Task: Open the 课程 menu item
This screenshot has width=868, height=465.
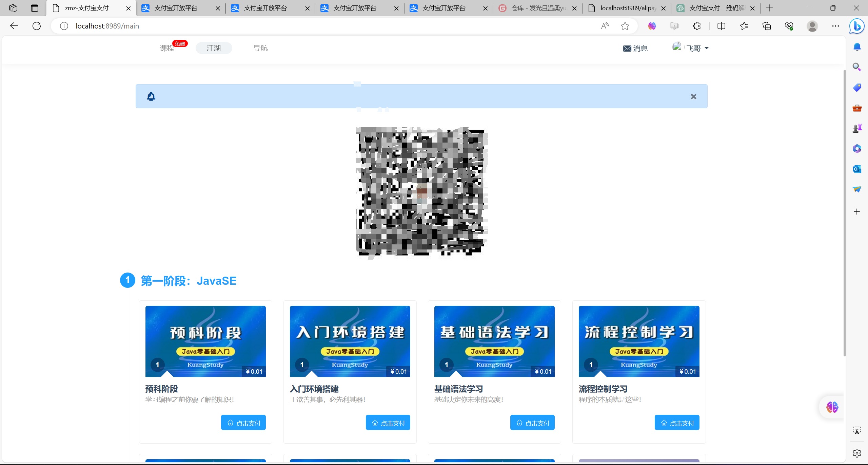Action: pyautogui.click(x=167, y=48)
